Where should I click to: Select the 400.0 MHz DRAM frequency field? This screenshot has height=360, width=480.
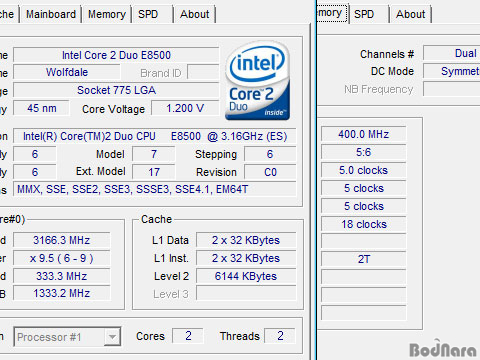pyautogui.click(x=364, y=134)
